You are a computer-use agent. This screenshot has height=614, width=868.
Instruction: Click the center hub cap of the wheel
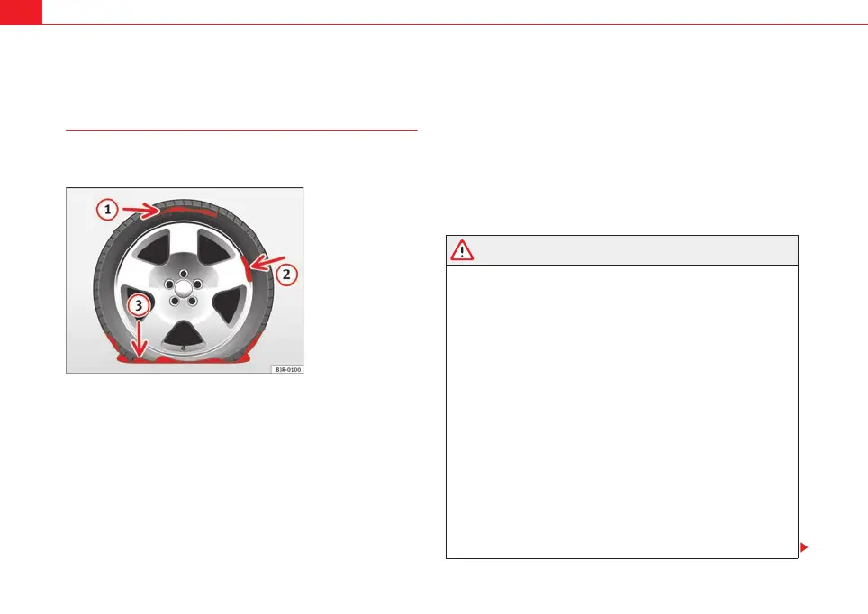pyautogui.click(x=183, y=288)
